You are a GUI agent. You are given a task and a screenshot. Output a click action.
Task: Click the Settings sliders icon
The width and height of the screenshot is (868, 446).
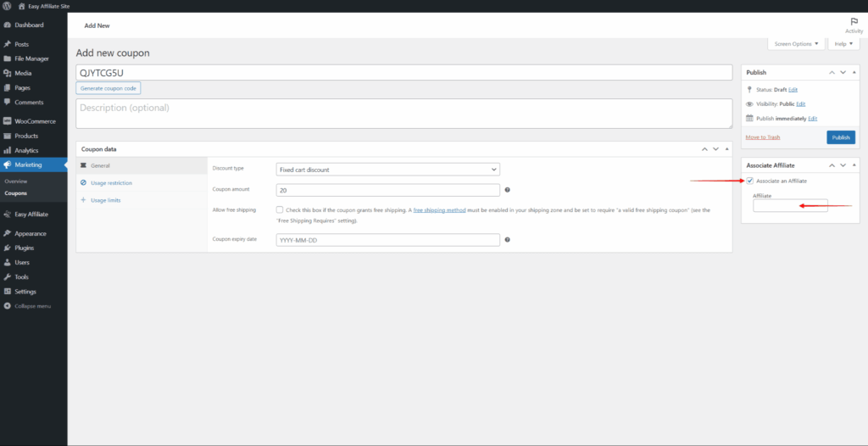[x=7, y=292]
